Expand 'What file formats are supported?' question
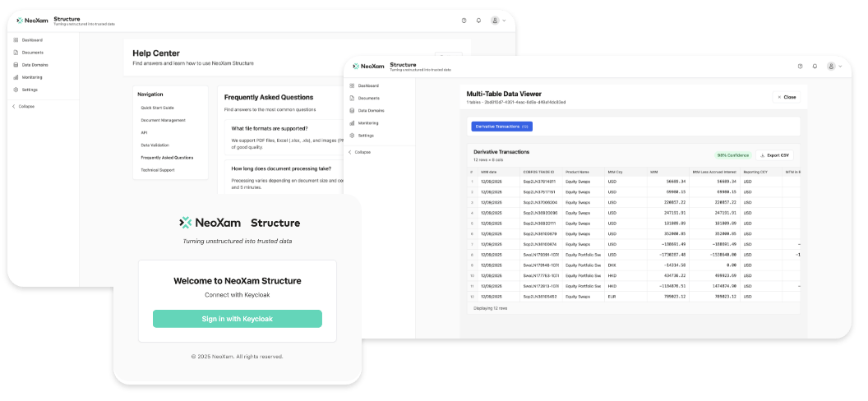868x401 pixels. pyautogui.click(x=270, y=128)
